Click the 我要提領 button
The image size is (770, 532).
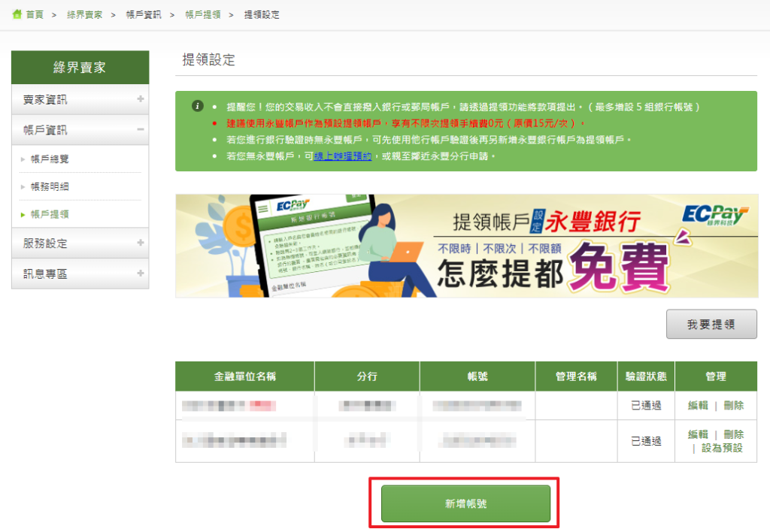(711, 324)
